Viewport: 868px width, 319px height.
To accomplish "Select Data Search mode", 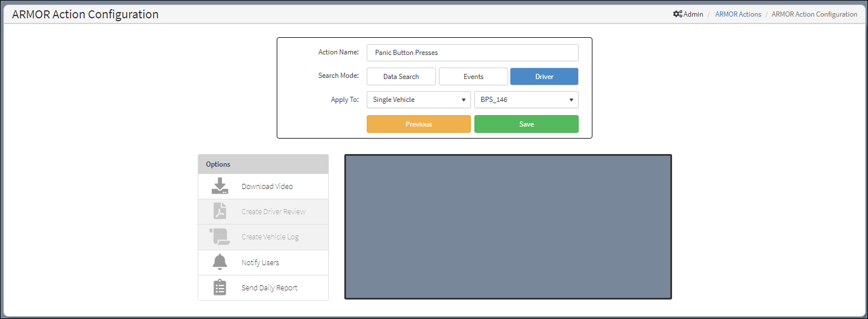I will point(401,77).
